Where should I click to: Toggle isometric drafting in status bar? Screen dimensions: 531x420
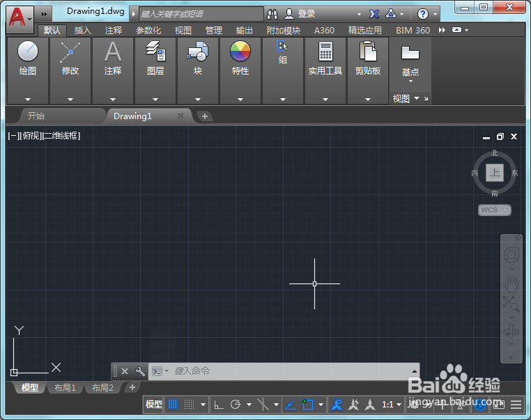pyautogui.click(x=263, y=405)
